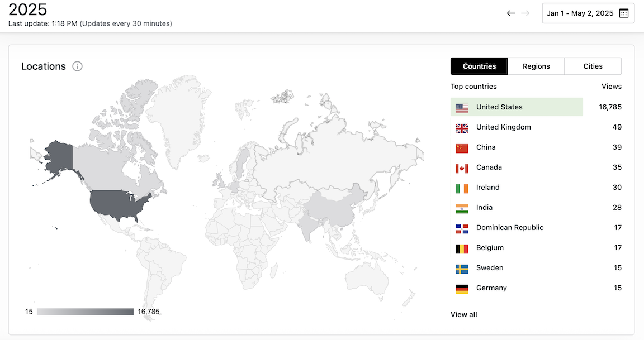Switch to the Regions tab

point(536,66)
